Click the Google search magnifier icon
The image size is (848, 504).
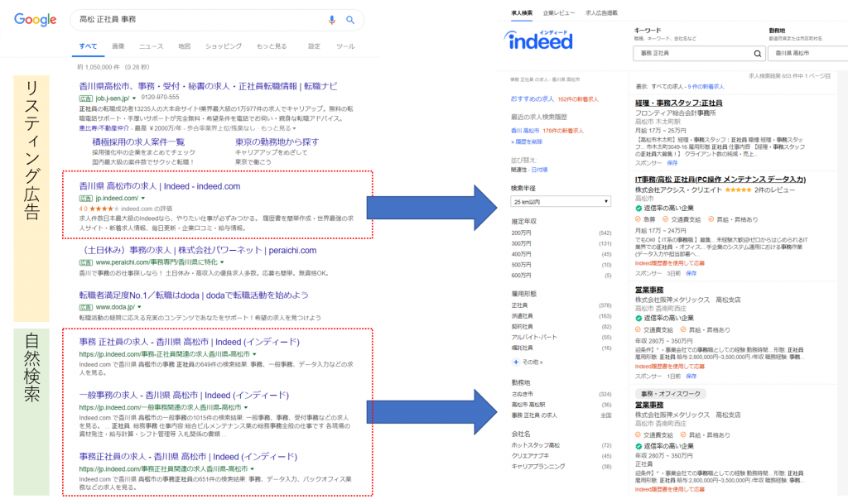click(350, 20)
